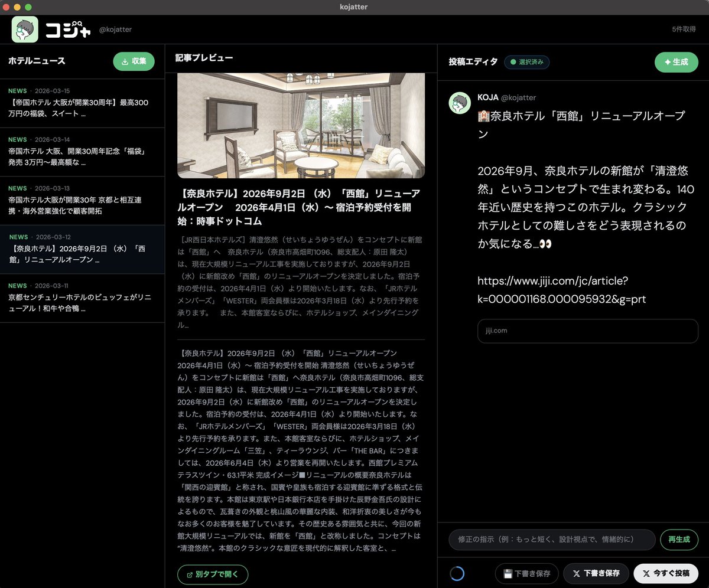This screenshot has height=588, width=709.
Task: Click the download icon on the 収集 button
Action: pos(124,61)
